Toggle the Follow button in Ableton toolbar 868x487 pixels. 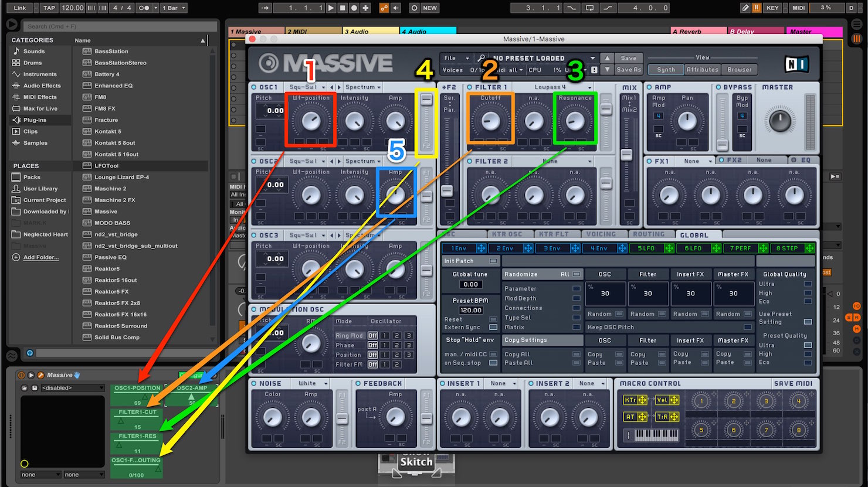click(x=265, y=8)
